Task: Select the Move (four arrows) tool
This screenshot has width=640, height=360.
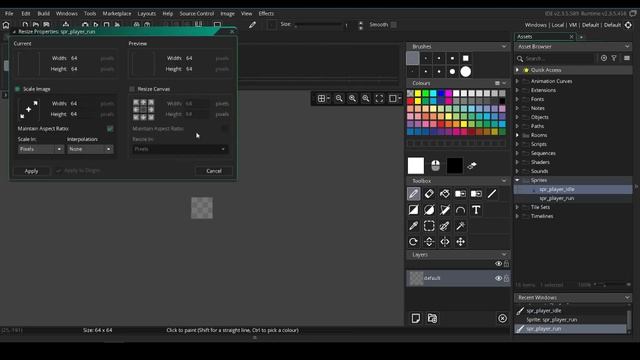Action: tap(460, 242)
